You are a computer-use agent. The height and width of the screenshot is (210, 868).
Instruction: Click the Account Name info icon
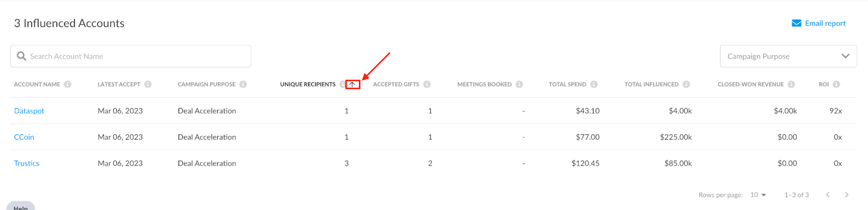pyautogui.click(x=68, y=84)
